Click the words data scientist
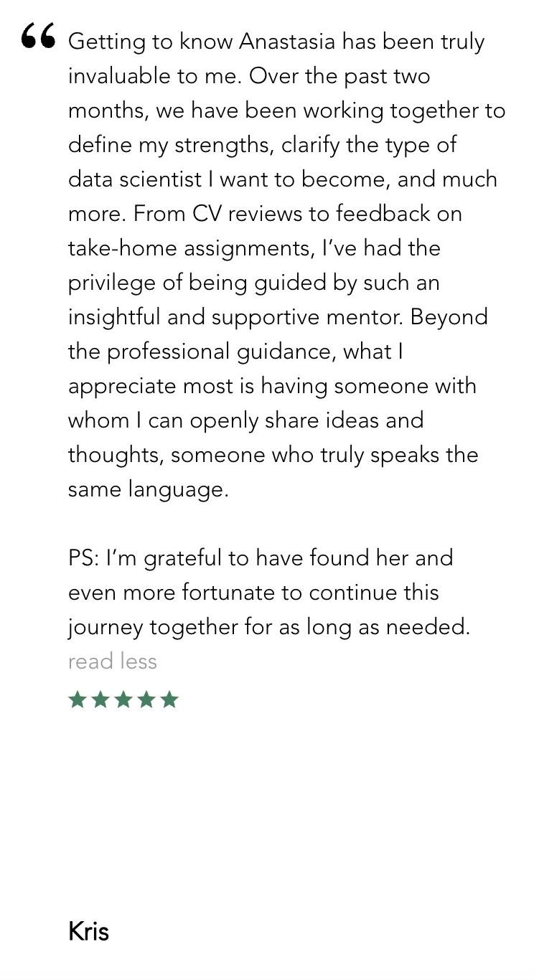This screenshot has width=534, height=980. tap(135, 179)
